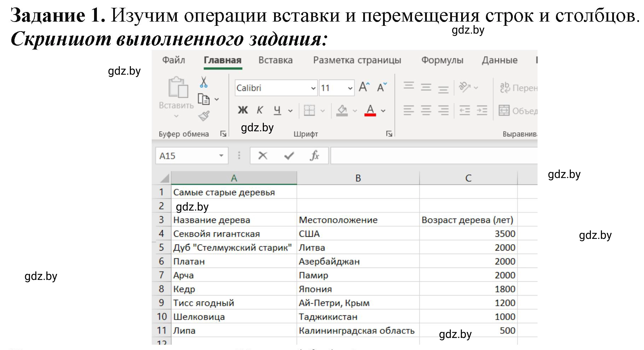This screenshot has width=644, height=350.
Task: Open Clipboard (Буфер обмена) dialog launcher
Action: [223, 134]
